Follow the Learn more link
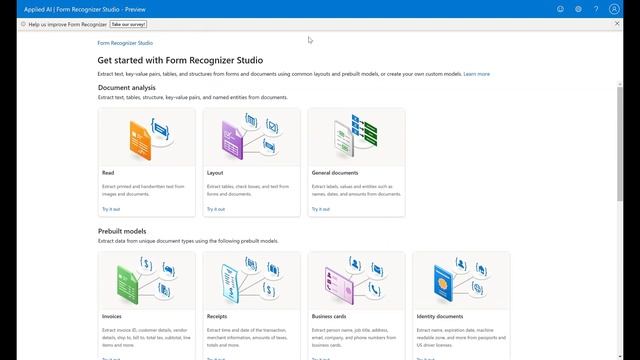640x360 pixels. point(476,74)
